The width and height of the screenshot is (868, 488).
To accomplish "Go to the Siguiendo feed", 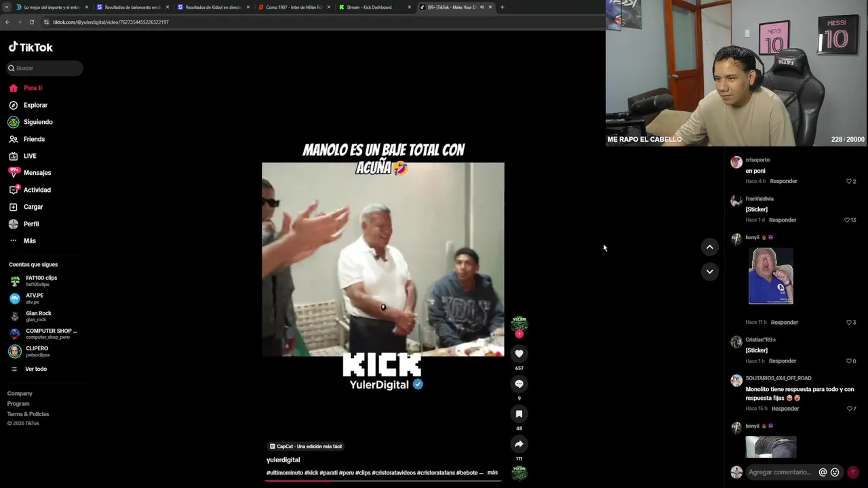I will 31,122.
